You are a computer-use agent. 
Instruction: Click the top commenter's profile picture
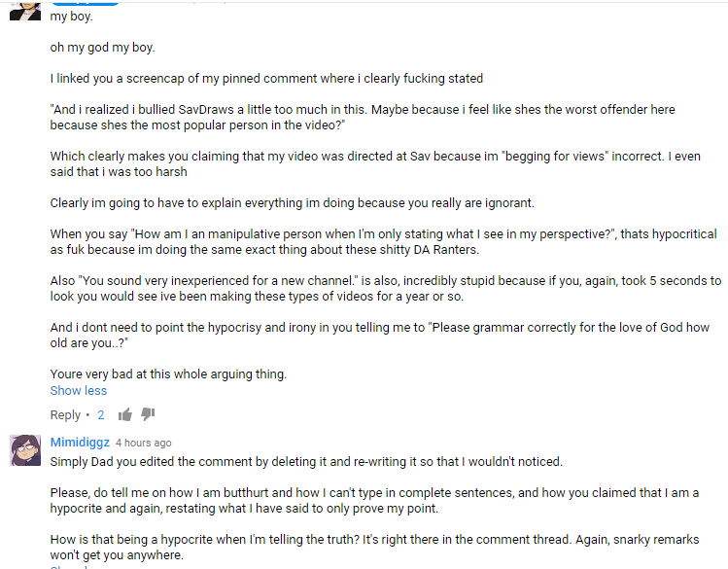24,8
